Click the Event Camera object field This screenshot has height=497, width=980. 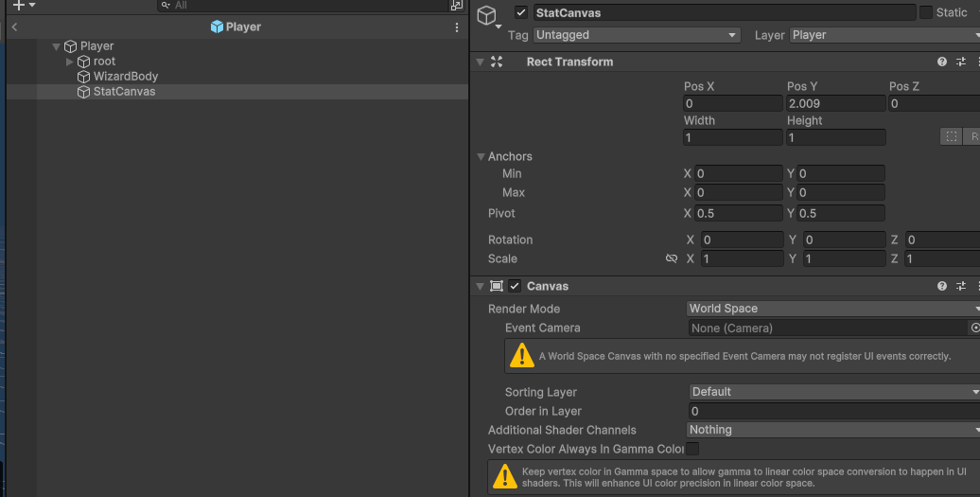point(828,328)
